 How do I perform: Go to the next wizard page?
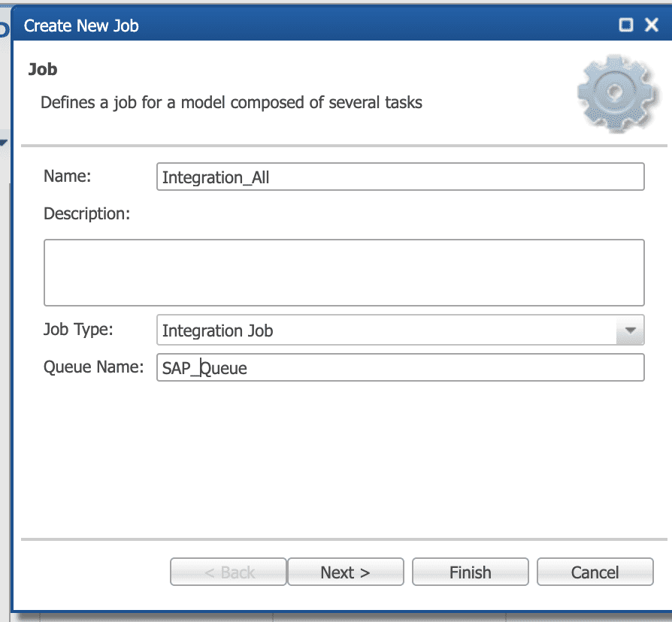coord(346,572)
